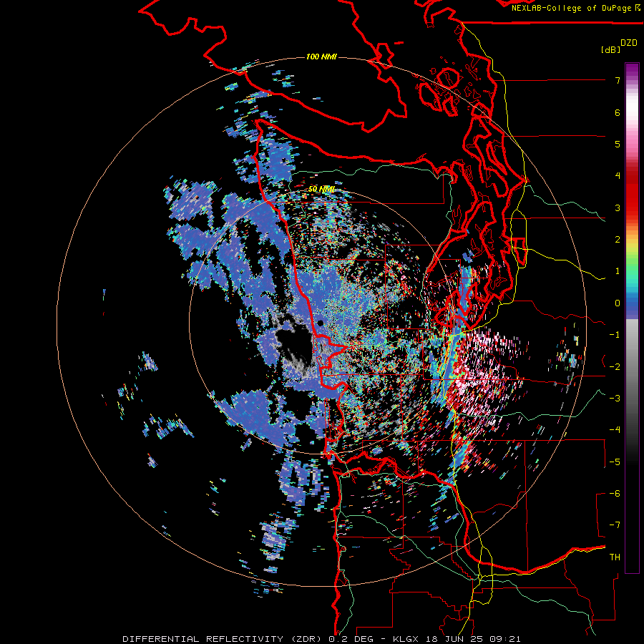This screenshot has height=644, width=644.
Task: Click the 2 dB value on the scale
Action: pos(618,240)
